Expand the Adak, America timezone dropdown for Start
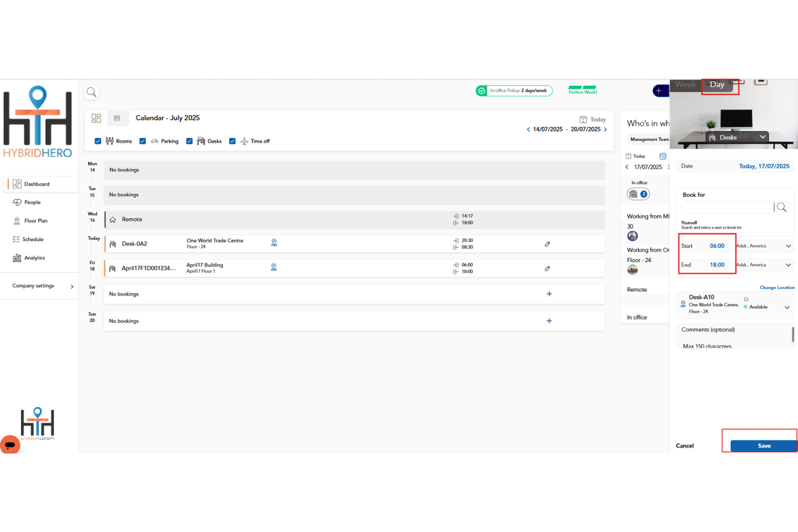Screen dimensions: 798x532 tap(788, 246)
